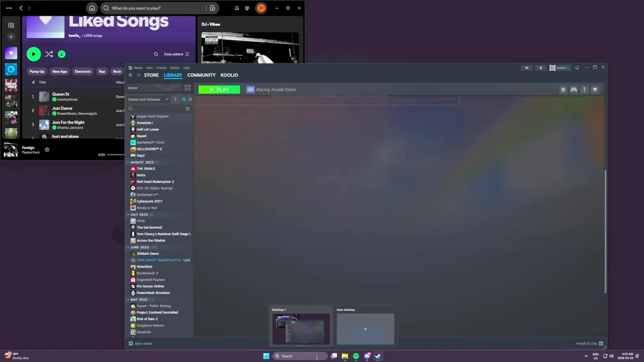
Task: Click the Steam library search field
Action: pyautogui.click(x=155, y=109)
